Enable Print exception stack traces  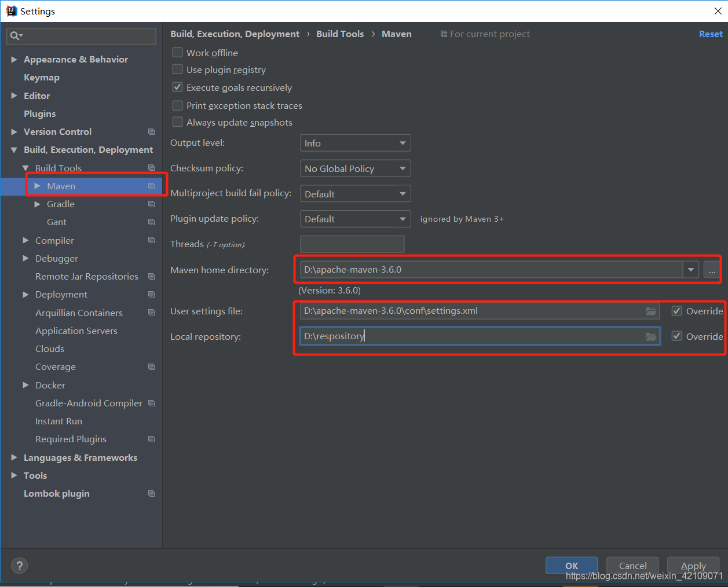[178, 105]
